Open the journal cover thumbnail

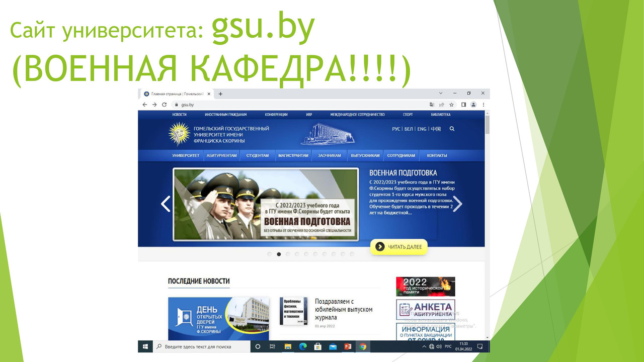[x=293, y=311]
